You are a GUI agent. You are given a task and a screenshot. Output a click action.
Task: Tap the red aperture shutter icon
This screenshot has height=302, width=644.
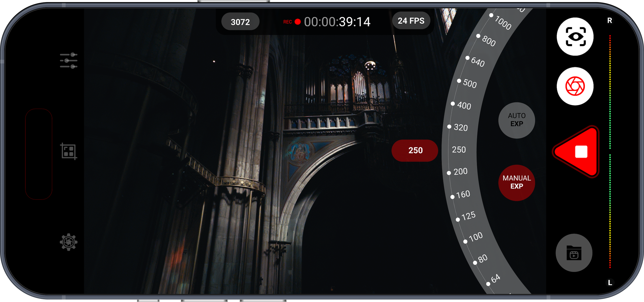click(x=575, y=86)
